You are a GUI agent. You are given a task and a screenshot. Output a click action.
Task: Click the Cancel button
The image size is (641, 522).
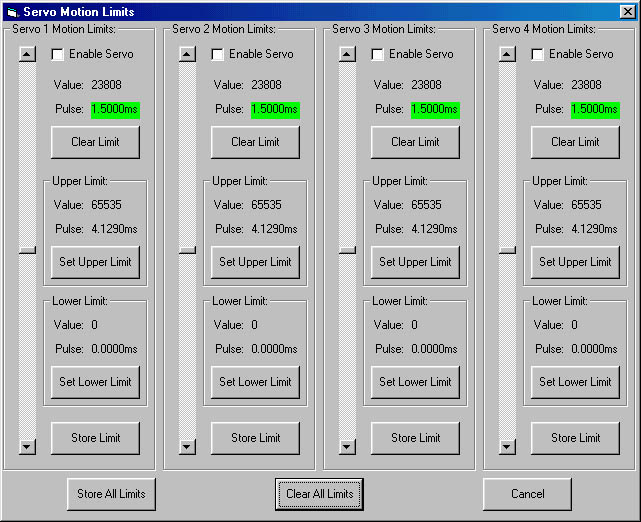(527, 494)
